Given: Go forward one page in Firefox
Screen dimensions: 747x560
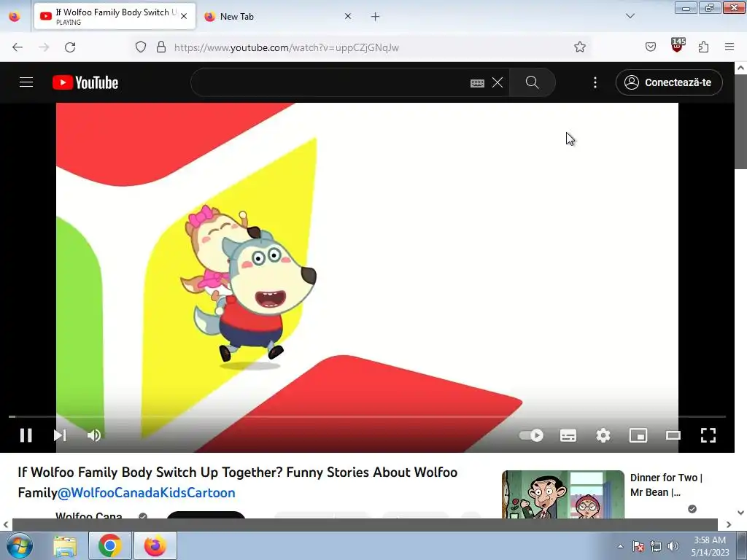Looking at the screenshot, I should (44, 47).
